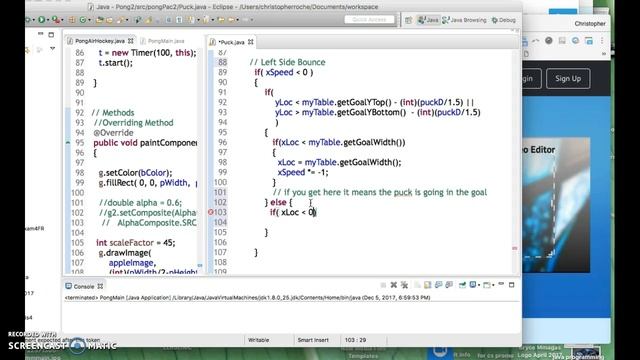Click the Search flashlight toolbar icon
Image resolution: width=640 pixels, height=360 pixels.
(x=120, y=20)
